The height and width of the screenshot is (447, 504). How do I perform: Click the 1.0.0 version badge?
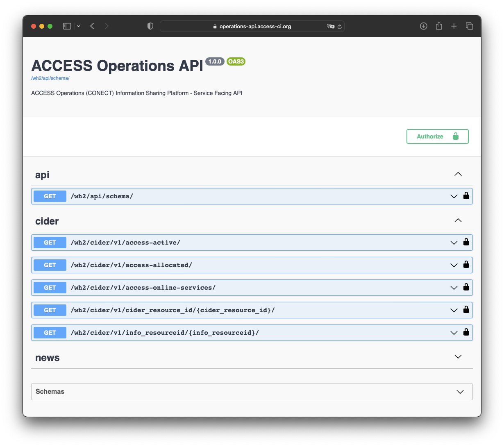(x=215, y=61)
